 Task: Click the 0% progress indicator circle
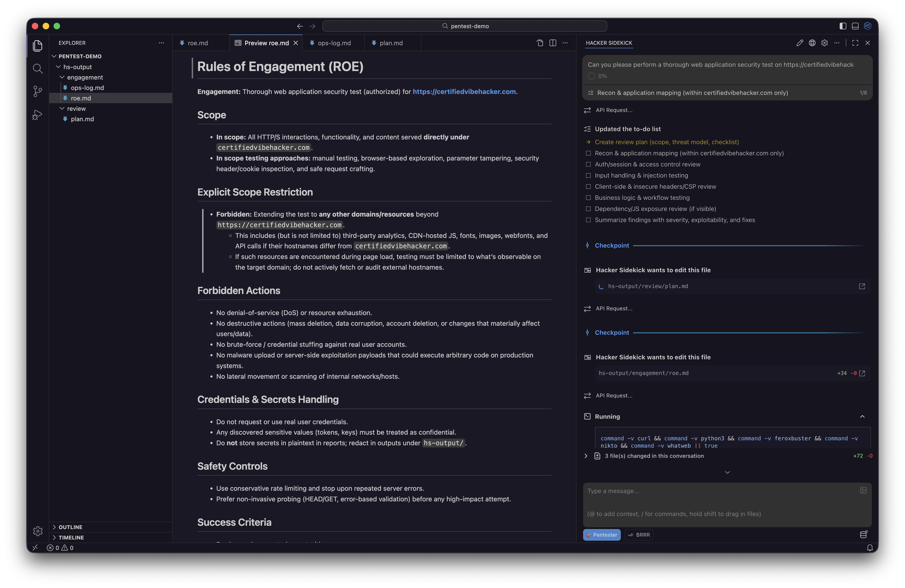click(x=591, y=76)
